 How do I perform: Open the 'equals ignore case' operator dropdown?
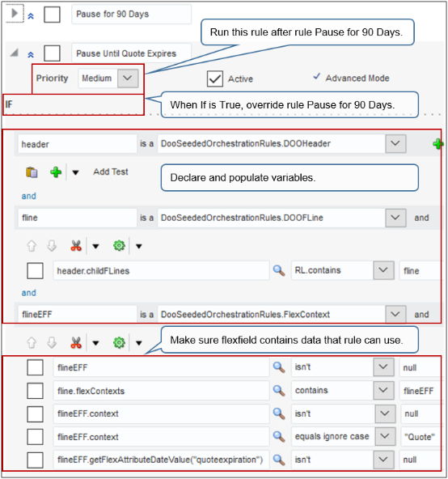point(385,436)
